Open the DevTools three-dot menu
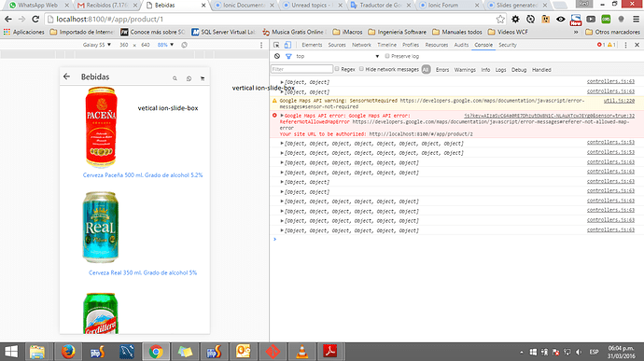Screen dimensions: 644x361 pos(625,45)
